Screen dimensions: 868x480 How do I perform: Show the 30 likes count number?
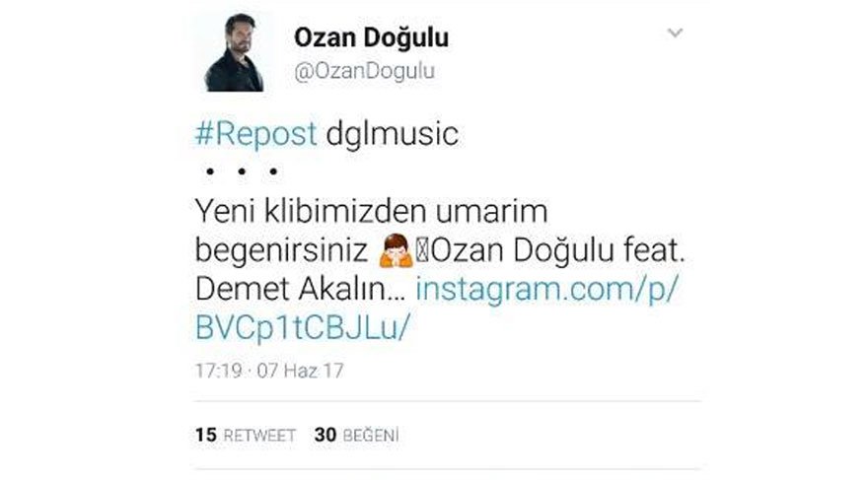click(325, 435)
